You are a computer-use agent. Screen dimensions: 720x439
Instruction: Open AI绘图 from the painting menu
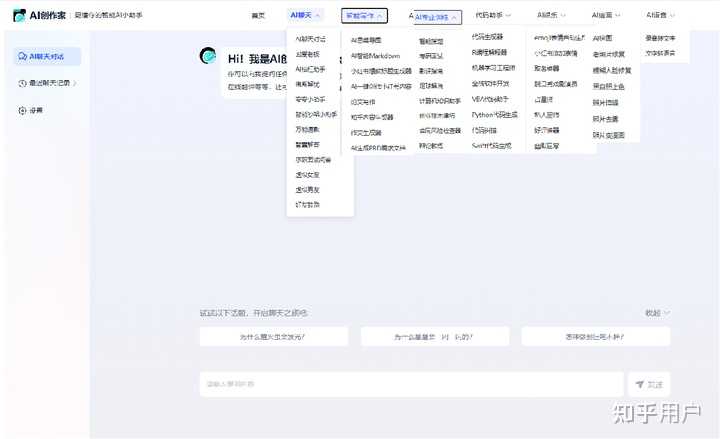click(x=602, y=38)
